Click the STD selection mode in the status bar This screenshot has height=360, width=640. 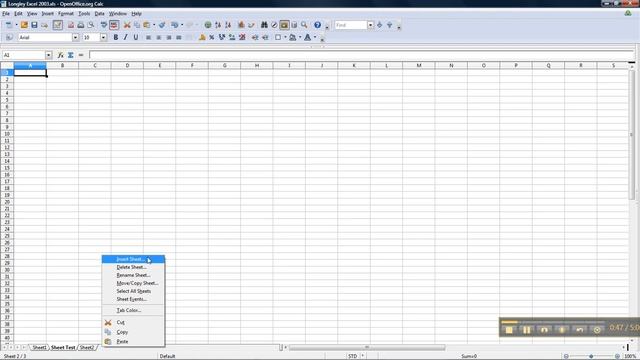pyautogui.click(x=352, y=356)
